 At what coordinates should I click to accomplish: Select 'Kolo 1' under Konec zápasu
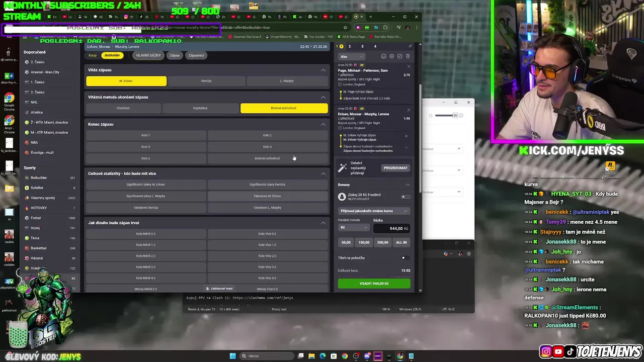click(145, 135)
